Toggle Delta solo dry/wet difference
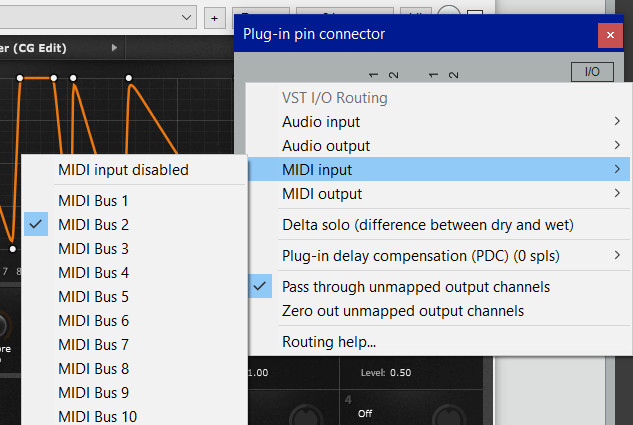The width and height of the screenshot is (633, 425). (427, 224)
